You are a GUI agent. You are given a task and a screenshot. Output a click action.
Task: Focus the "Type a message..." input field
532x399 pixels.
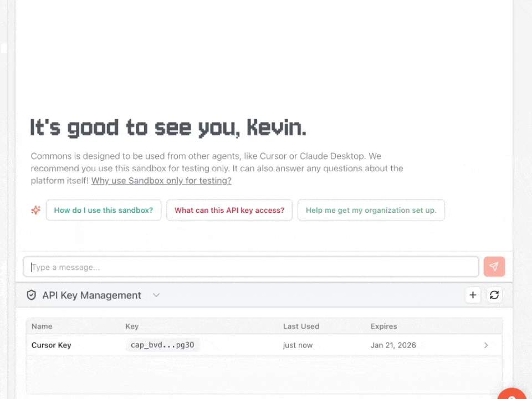(x=250, y=267)
